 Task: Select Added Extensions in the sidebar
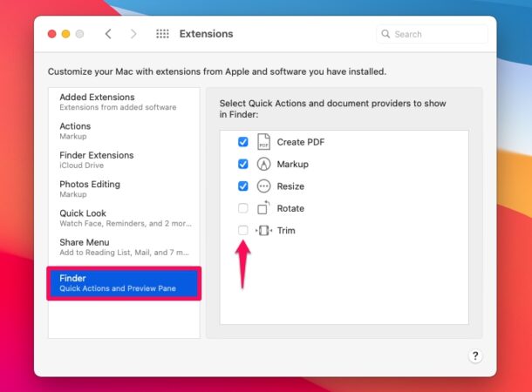(124, 102)
